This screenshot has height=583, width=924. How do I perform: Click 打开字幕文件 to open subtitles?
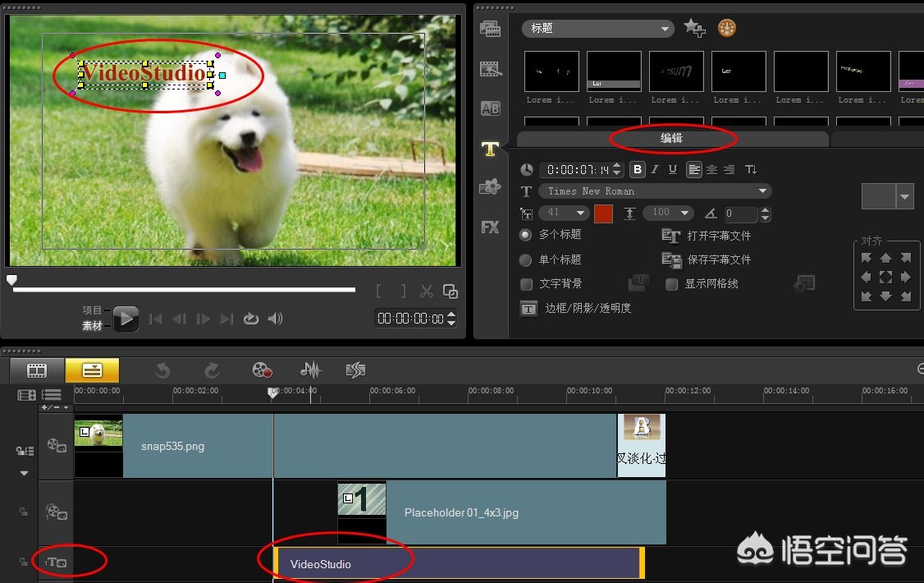[706, 236]
